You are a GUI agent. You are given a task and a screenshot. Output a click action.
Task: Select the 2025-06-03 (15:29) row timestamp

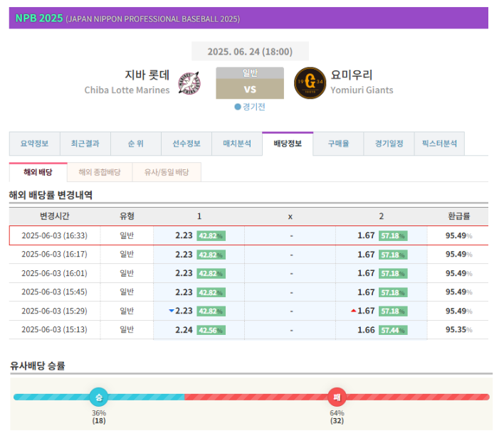(x=54, y=311)
